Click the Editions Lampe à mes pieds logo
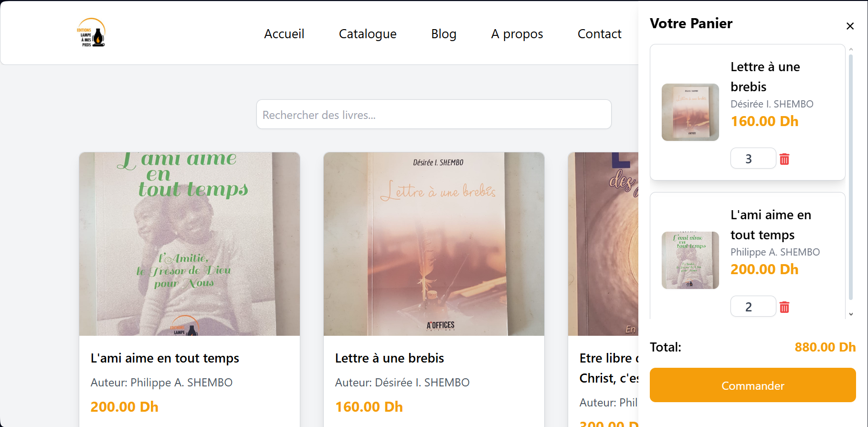 coord(91,33)
